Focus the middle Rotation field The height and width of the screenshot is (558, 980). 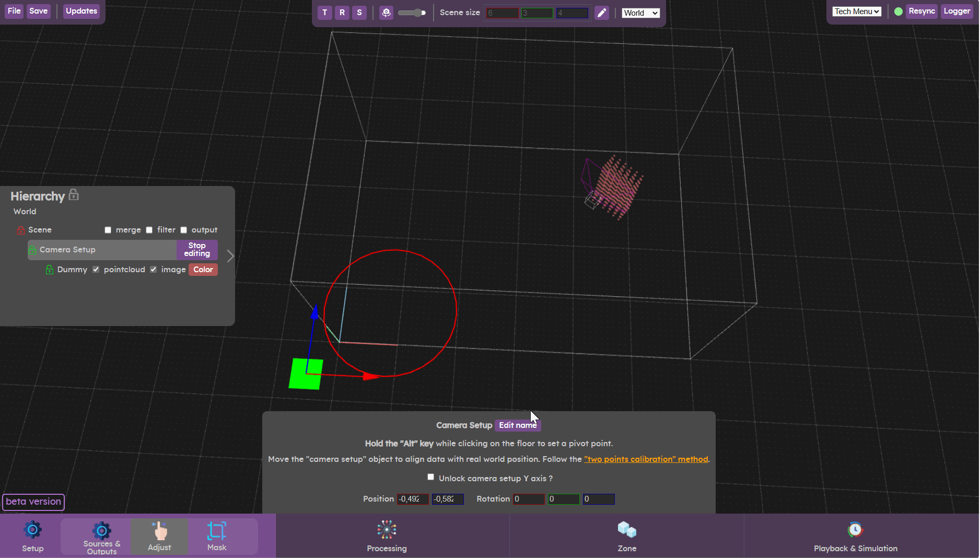[x=564, y=499]
